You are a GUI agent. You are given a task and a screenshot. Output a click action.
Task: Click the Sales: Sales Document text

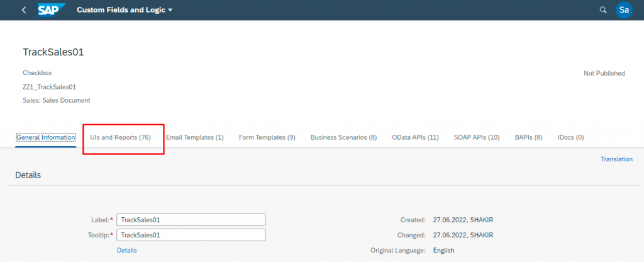pyautogui.click(x=56, y=100)
